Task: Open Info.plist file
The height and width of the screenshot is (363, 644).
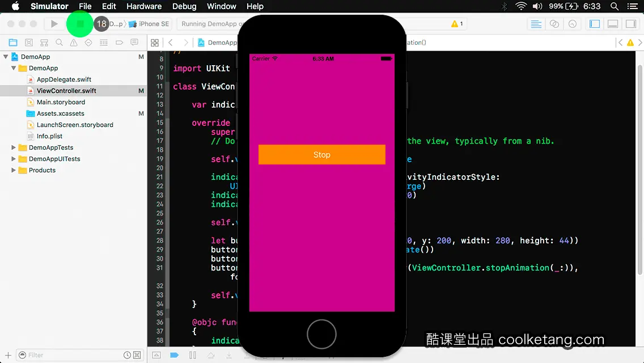Action: click(x=49, y=136)
